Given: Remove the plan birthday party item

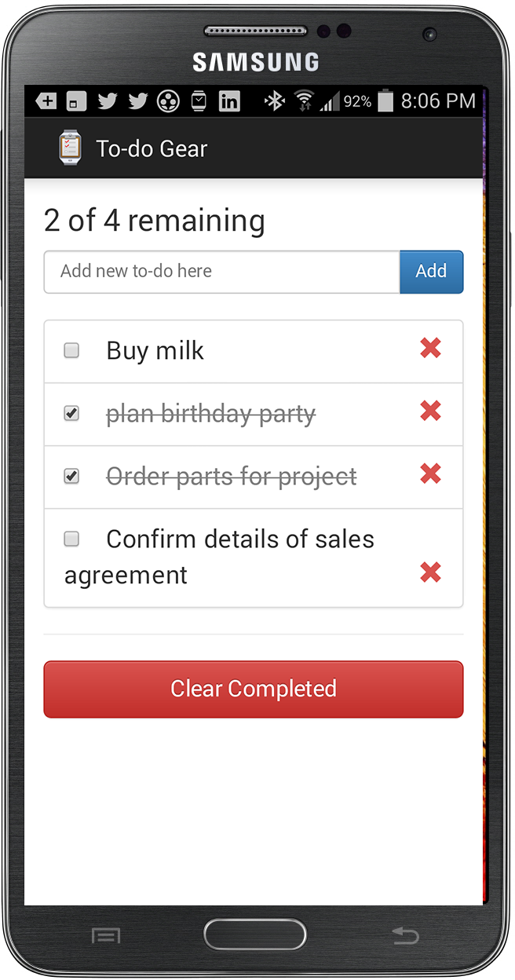Looking at the screenshot, I should click(x=430, y=411).
